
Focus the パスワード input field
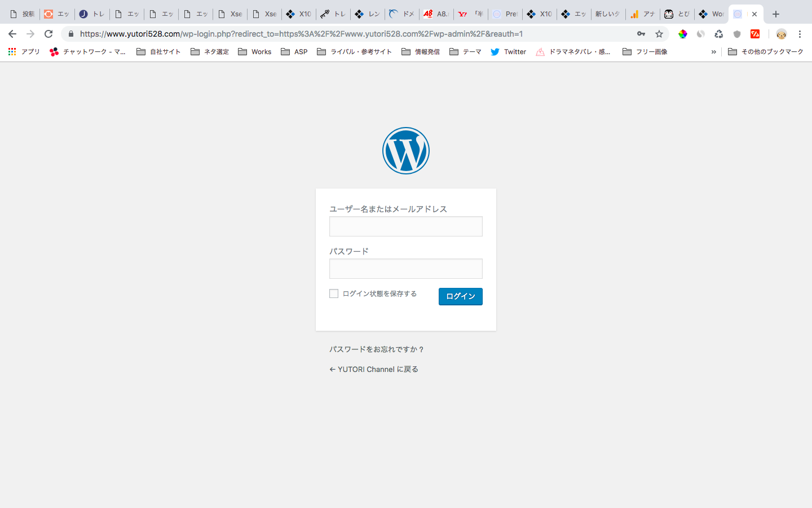406,269
